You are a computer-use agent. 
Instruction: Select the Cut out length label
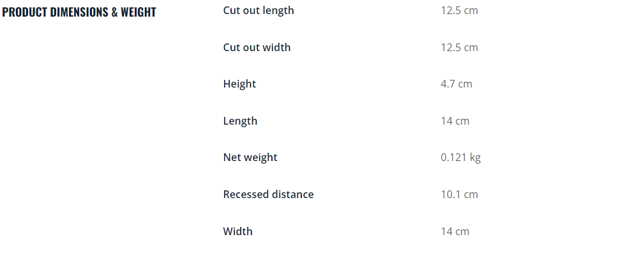click(258, 10)
